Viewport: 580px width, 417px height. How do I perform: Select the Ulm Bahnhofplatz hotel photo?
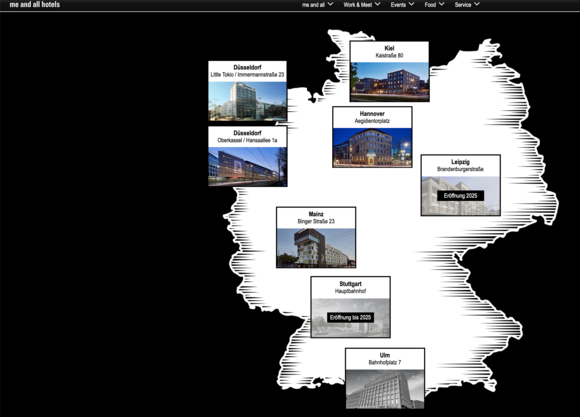(385, 389)
